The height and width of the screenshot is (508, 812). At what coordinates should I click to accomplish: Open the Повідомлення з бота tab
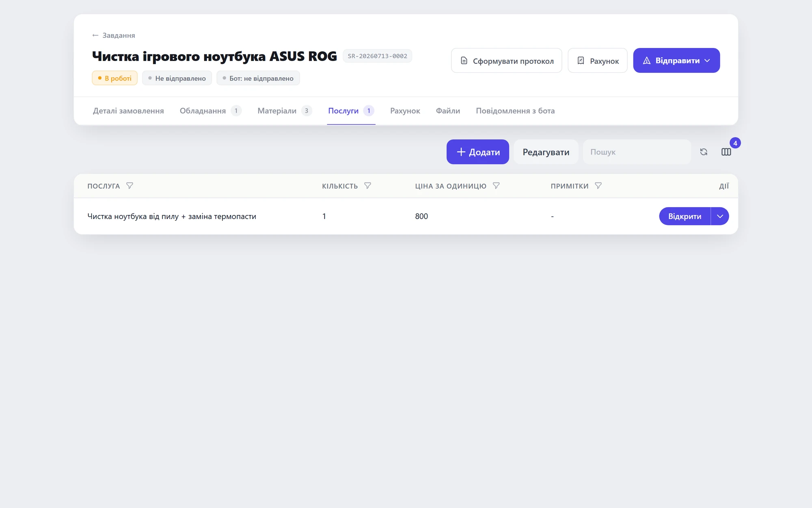click(x=515, y=111)
